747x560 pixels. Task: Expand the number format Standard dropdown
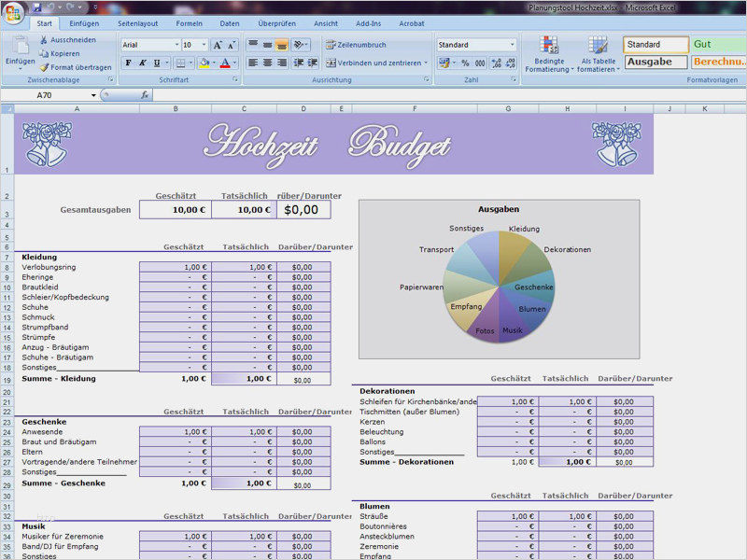click(x=512, y=45)
